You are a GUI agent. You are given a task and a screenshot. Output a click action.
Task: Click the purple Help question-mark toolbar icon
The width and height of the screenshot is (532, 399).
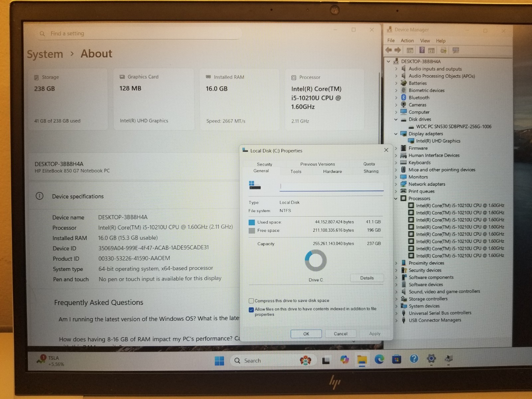[422, 50]
